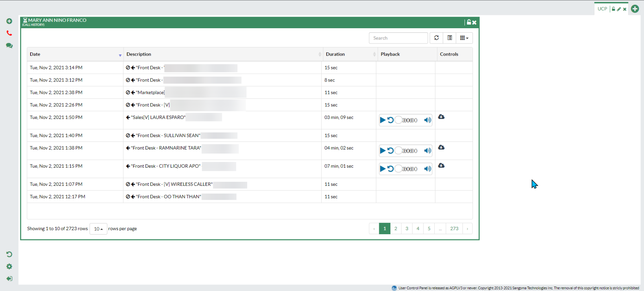Jump to last page 273
This screenshot has width=644, height=291.
click(x=454, y=229)
